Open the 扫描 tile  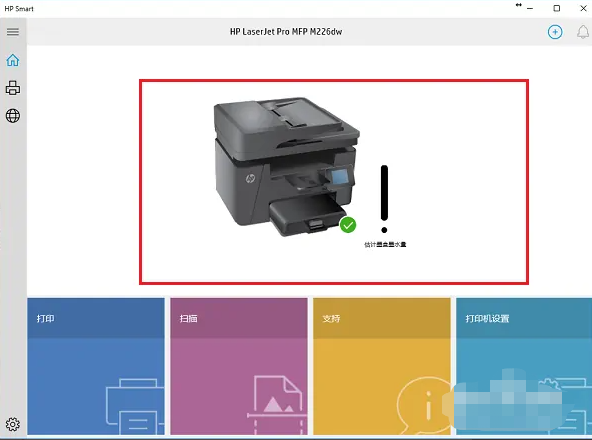coord(239,366)
